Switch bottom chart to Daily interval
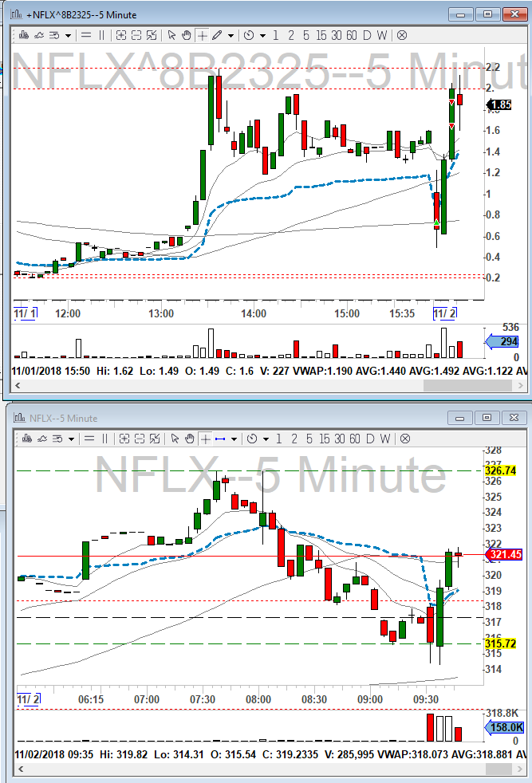The height and width of the screenshot is (783, 532). 370,439
